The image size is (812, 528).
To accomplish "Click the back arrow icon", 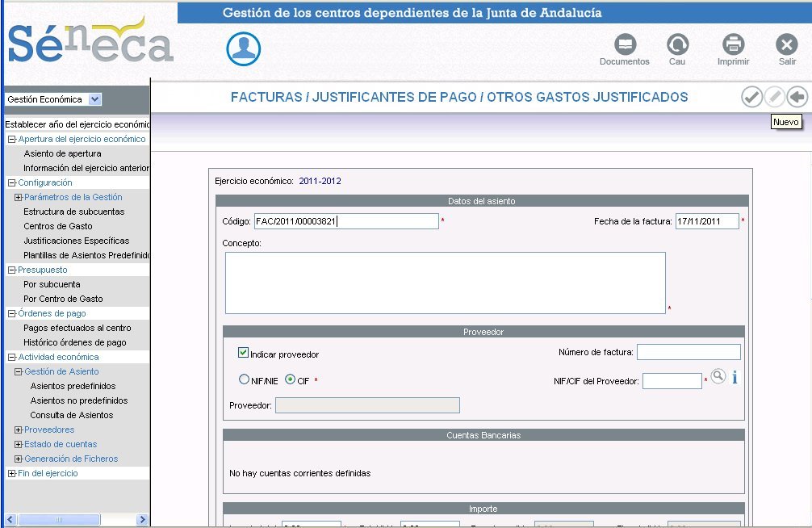I will 797,97.
